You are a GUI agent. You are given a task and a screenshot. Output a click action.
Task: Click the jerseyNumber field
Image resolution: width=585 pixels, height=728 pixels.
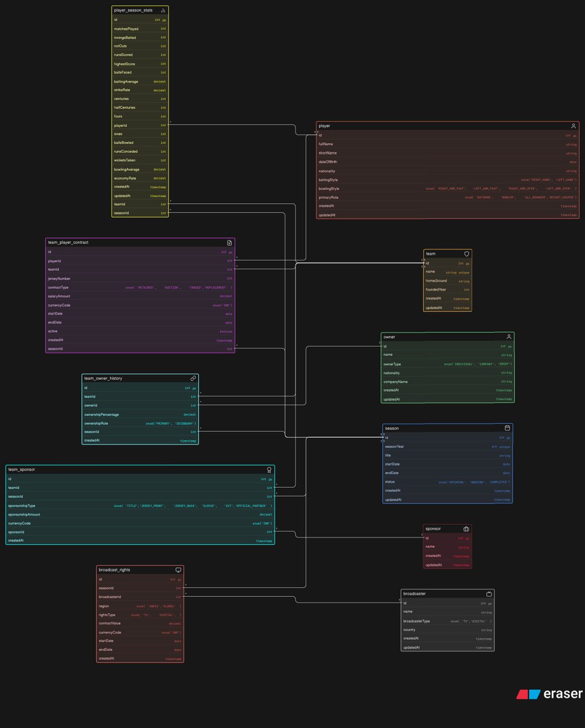point(140,278)
